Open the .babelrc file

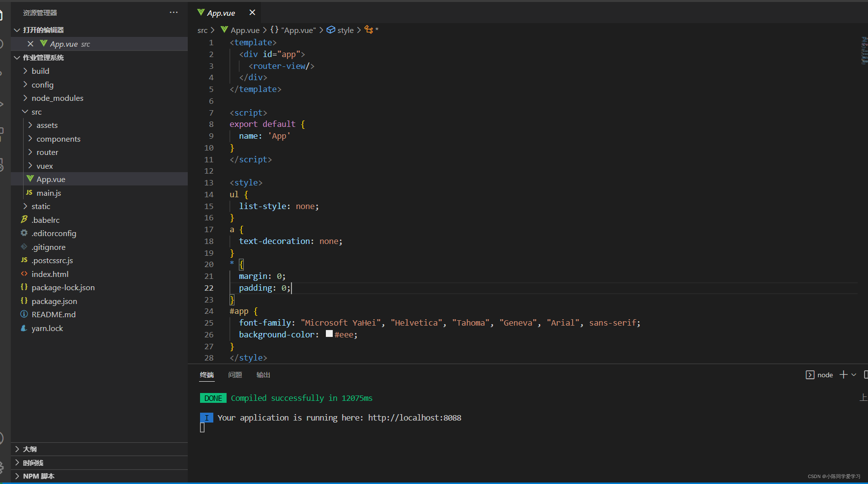point(99,220)
